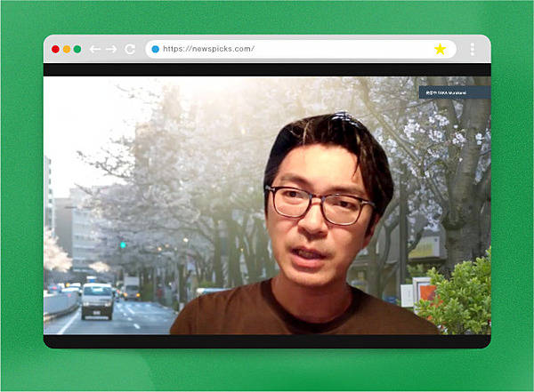Click the browser forward arrow
This screenshot has height=392, width=534.
111,49
